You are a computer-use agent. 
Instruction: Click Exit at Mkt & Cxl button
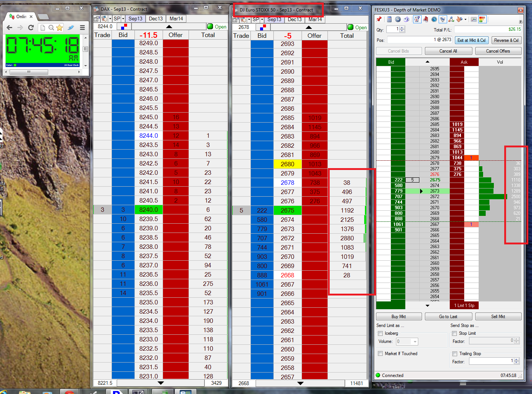point(471,40)
